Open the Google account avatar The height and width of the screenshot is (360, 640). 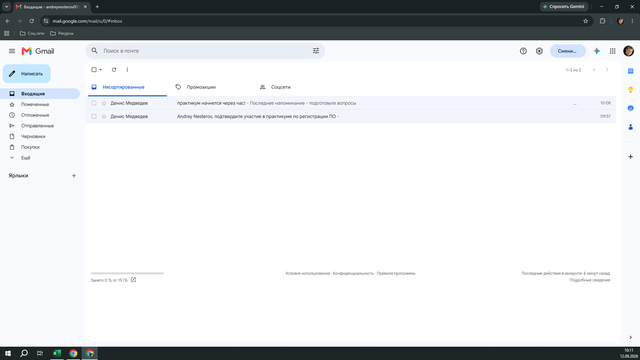click(x=629, y=51)
